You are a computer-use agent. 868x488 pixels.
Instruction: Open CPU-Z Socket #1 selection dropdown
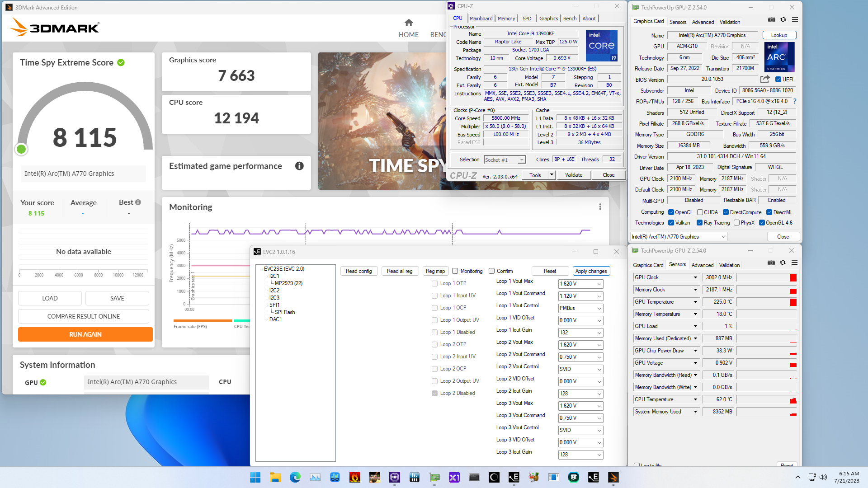point(505,160)
